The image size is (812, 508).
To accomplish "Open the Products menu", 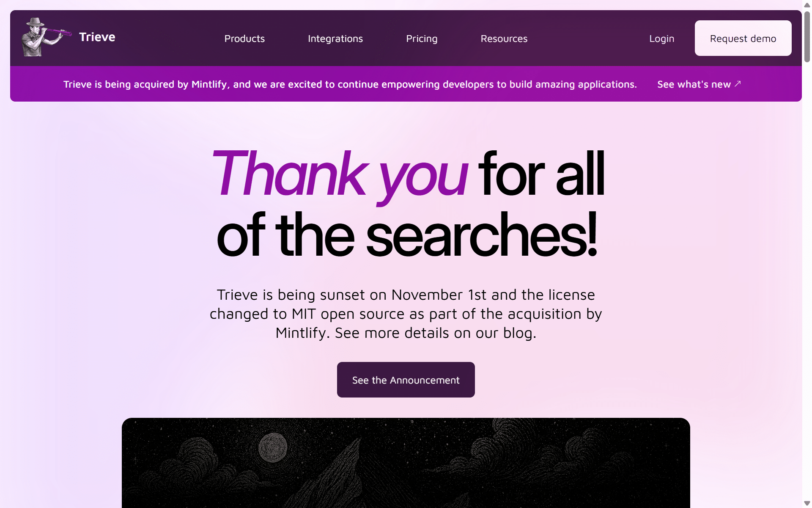I will tap(244, 39).
